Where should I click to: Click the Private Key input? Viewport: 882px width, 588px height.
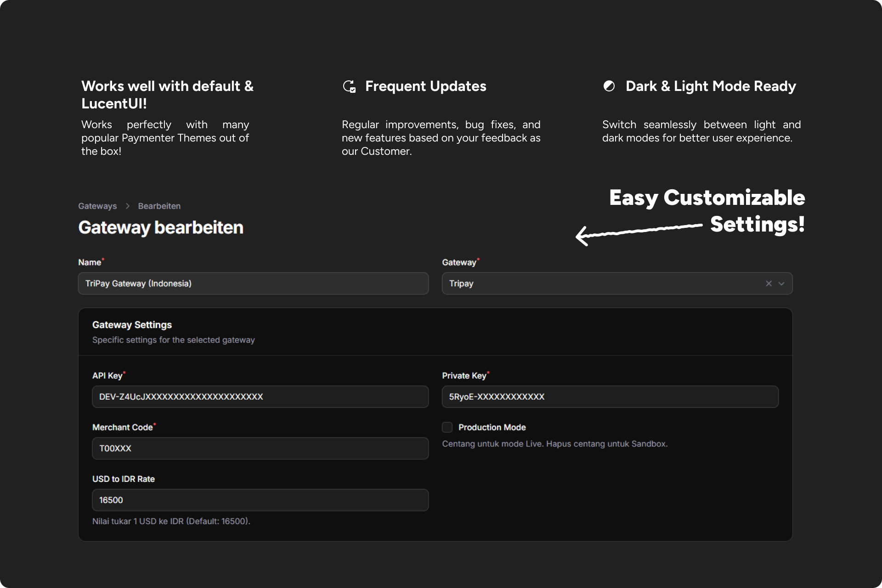(610, 397)
